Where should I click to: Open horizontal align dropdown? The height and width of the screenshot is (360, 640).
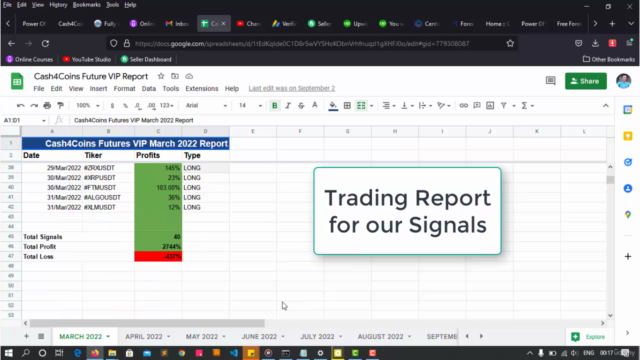pyautogui.click(x=389, y=106)
